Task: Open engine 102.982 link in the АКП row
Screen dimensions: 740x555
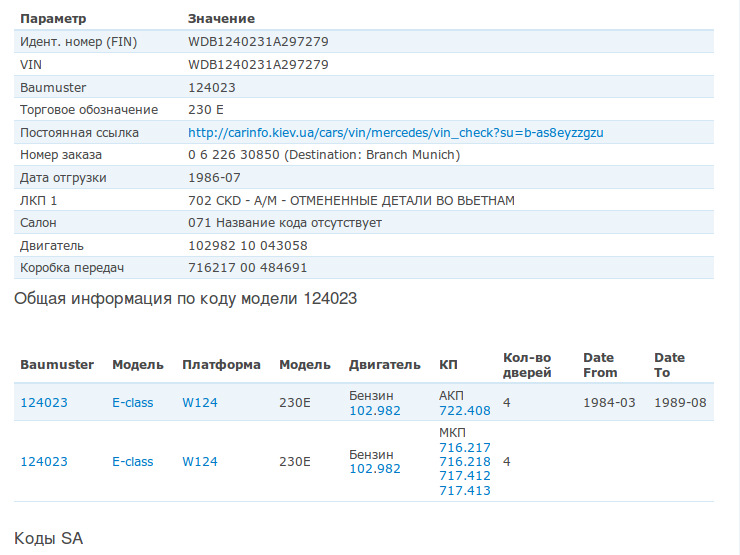Action: [375, 411]
